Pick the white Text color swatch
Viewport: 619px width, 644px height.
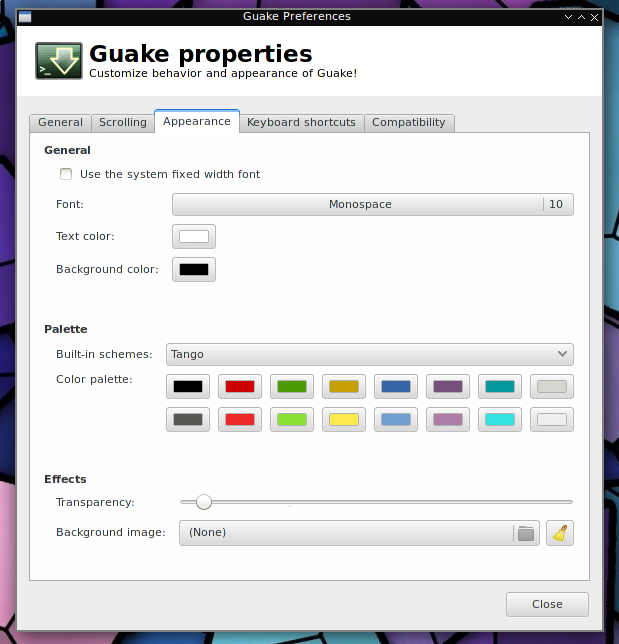point(194,236)
